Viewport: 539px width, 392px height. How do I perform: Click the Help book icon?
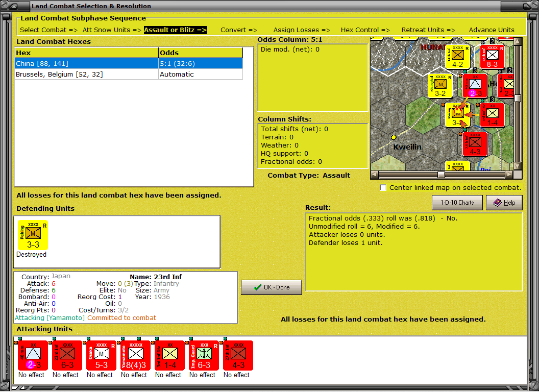tap(498, 203)
